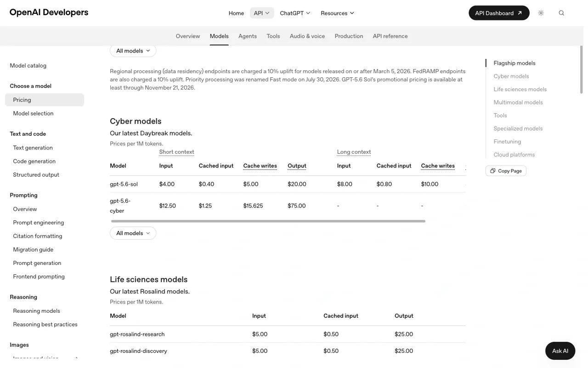588x368 pixels.
Task: Select the Models tab
Action: (219, 36)
